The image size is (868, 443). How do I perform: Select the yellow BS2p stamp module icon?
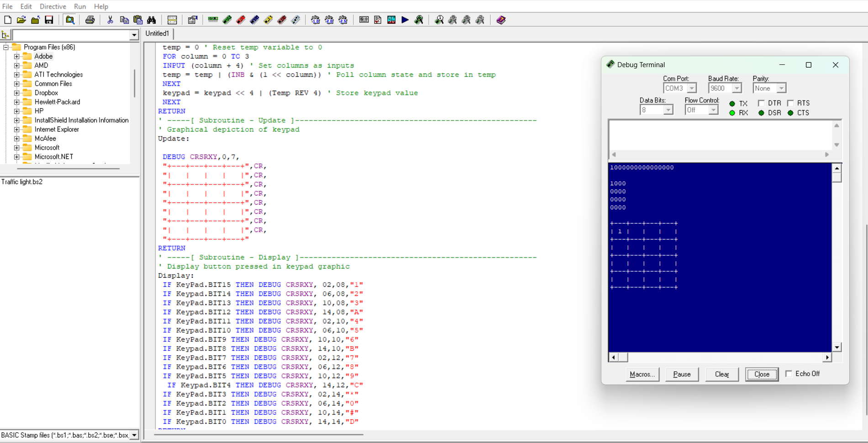tap(268, 20)
